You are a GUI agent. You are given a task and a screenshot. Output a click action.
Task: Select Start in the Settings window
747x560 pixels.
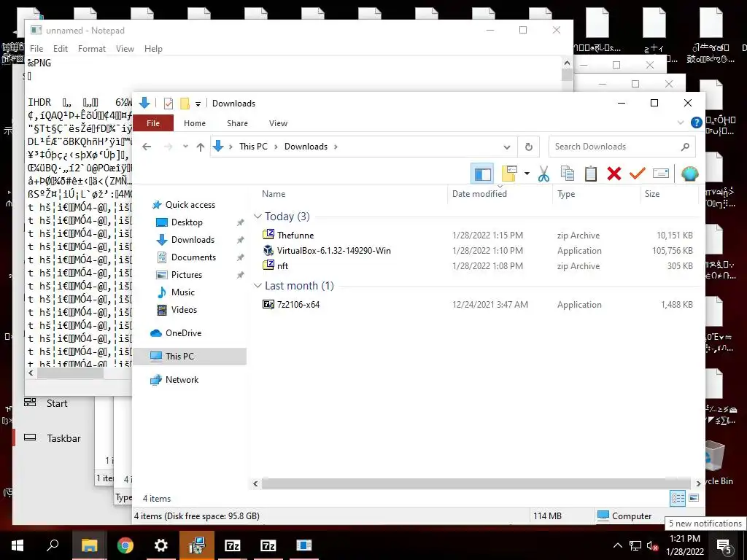(46, 403)
